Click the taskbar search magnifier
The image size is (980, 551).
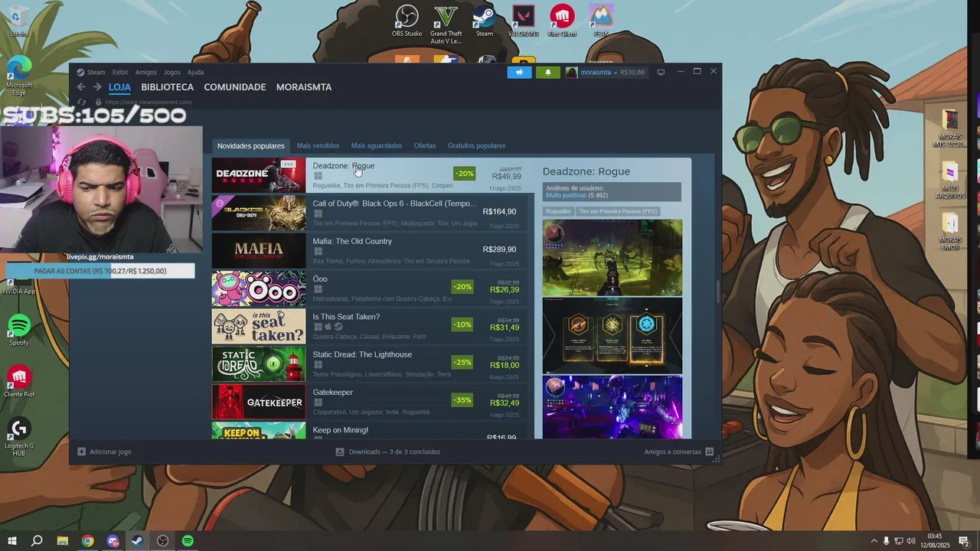tap(37, 541)
